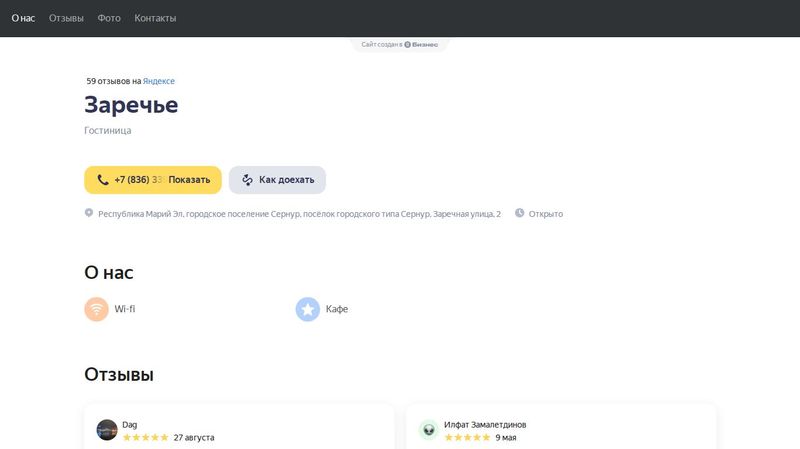Click the Заречье hotel title
800x449 pixels.
131,105
